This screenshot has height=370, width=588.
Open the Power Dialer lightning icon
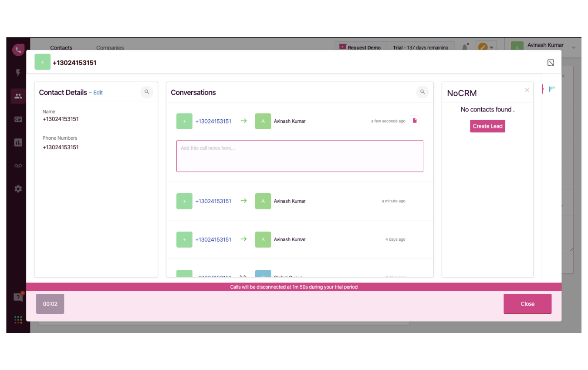(18, 73)
